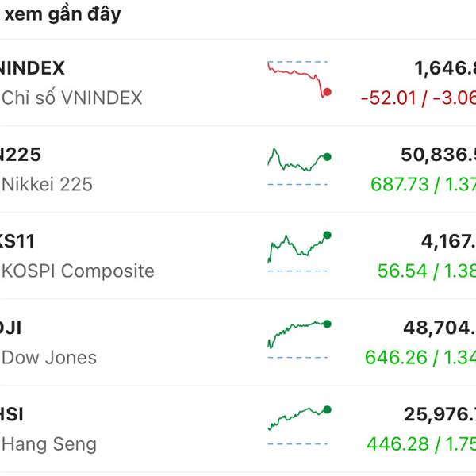Image resolution: width=476 pixels, height=476 pixels.
Task: Click the VNINDEX ticker symbol
Action: coord(32,68)
